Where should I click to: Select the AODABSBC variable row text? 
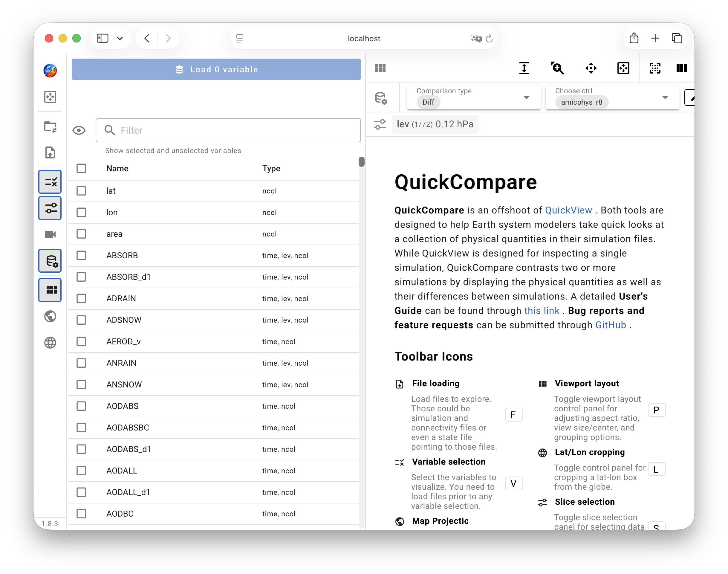[127, 428]
